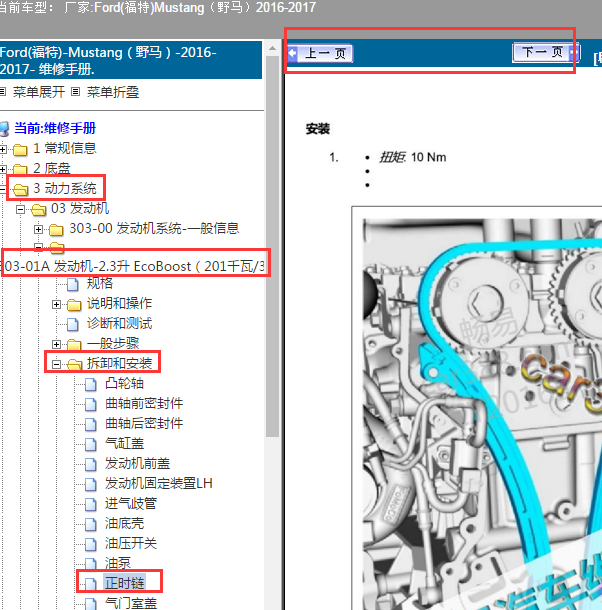Open the 规格 page
The width and height of the screenshot is (602, 610).
point(100,283)
